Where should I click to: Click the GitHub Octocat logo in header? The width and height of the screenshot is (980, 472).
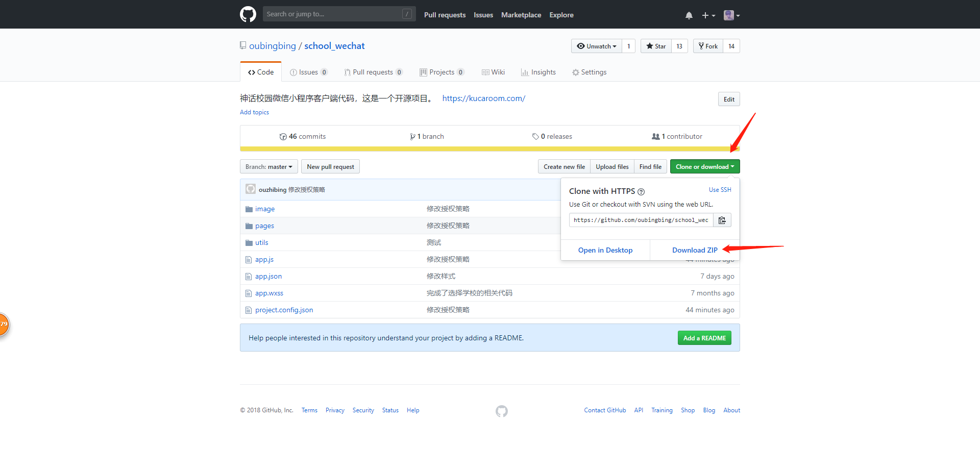pyautogui.click(x=248, y=14)
